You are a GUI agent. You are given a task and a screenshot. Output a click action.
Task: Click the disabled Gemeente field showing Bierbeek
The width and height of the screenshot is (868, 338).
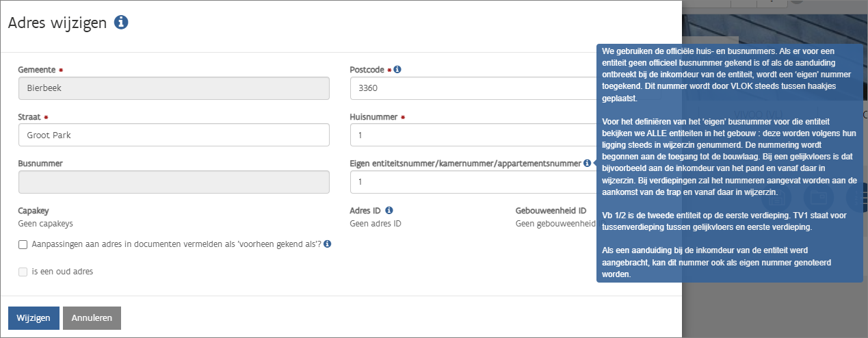(x=174, y=89)
